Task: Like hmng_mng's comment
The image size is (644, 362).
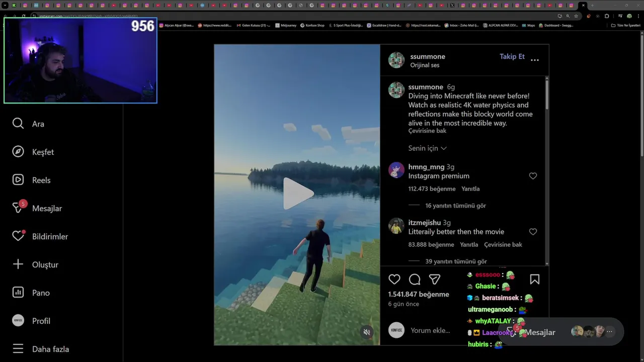Action: (x=533, y=176)
